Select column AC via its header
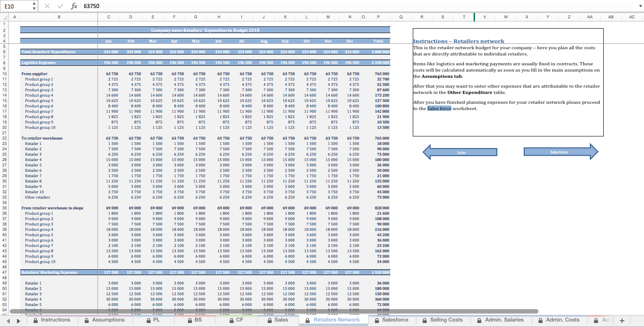The height and width of the screenshot is (327, 644). tap(632, 17)
